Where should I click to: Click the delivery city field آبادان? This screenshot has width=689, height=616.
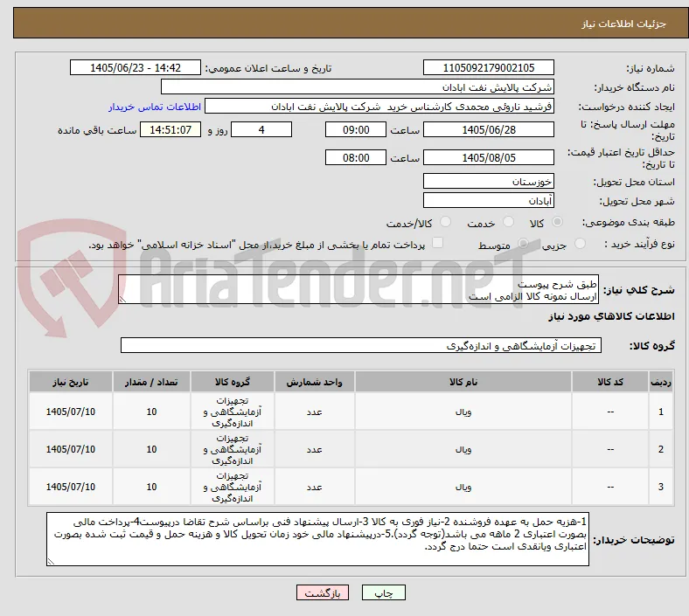(x=488, y=201)
